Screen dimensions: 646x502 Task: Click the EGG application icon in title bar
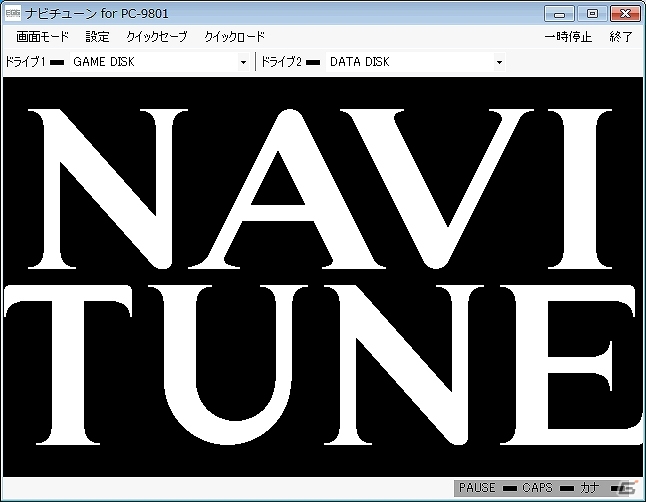pos(13,14)
